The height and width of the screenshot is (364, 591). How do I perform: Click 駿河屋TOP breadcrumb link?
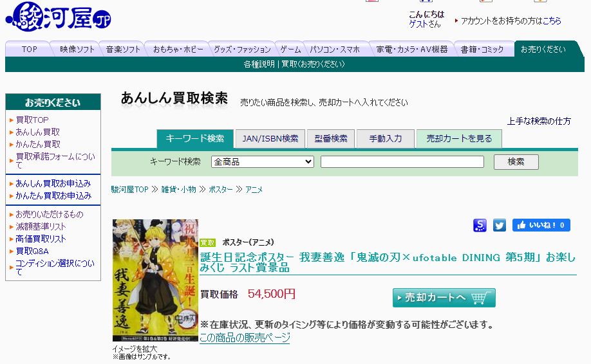point(129,189)
